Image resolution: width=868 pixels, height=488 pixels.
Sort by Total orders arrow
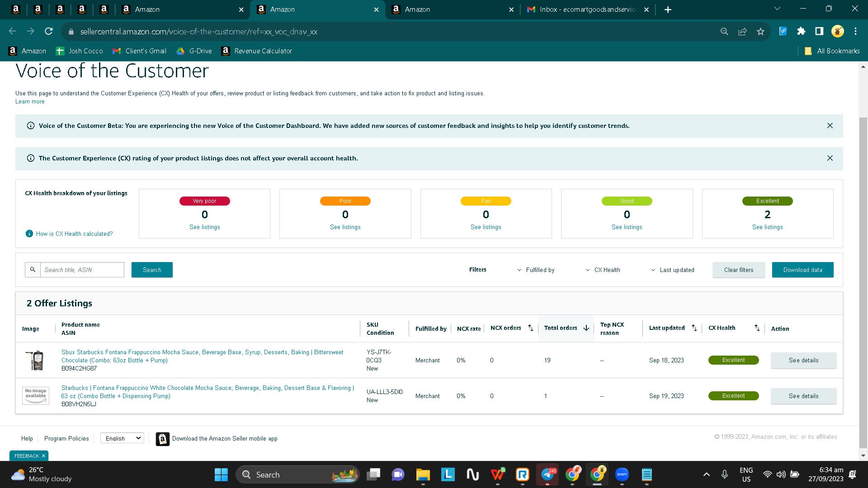tap(586, 328)
